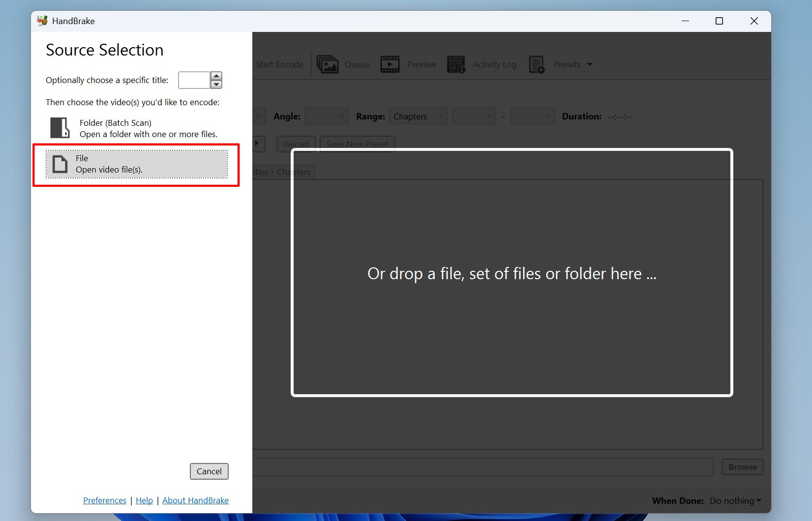This screenshot has height=521, width=812.
Task: Click Save New Preset button
Action: point(357,144)
